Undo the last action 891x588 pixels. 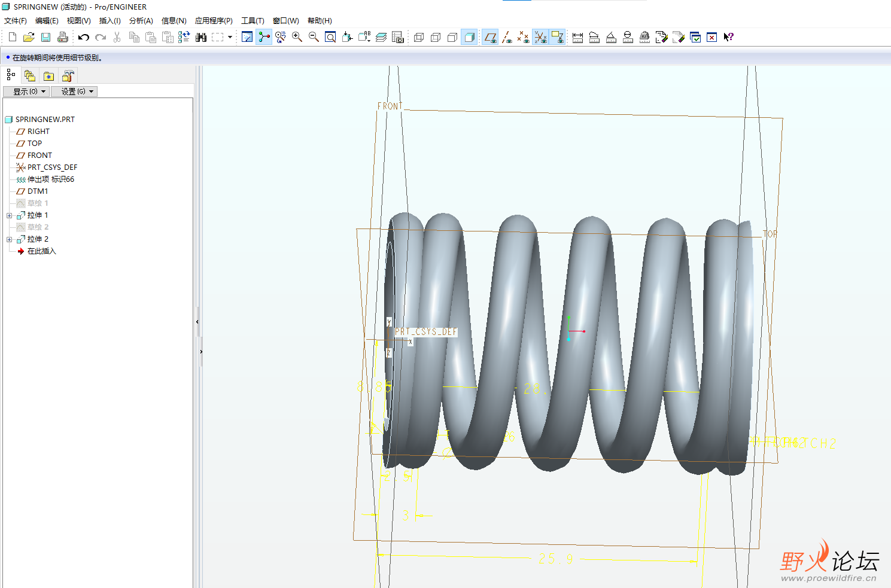84,37
